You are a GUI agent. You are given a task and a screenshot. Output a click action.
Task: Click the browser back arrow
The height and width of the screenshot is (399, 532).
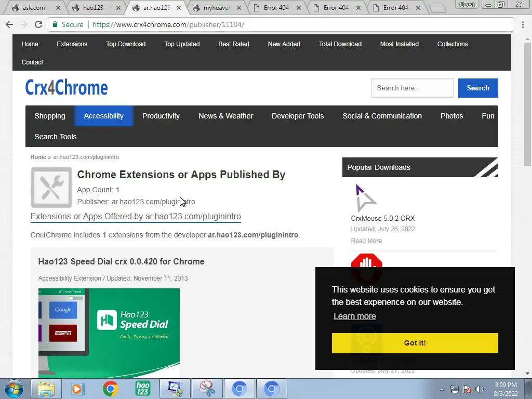pyautogui.click(x=9, y=24)
